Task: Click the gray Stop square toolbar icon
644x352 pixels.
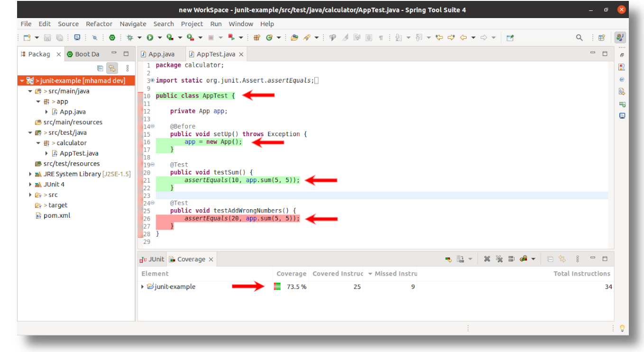Action: (x=211, y=37)
